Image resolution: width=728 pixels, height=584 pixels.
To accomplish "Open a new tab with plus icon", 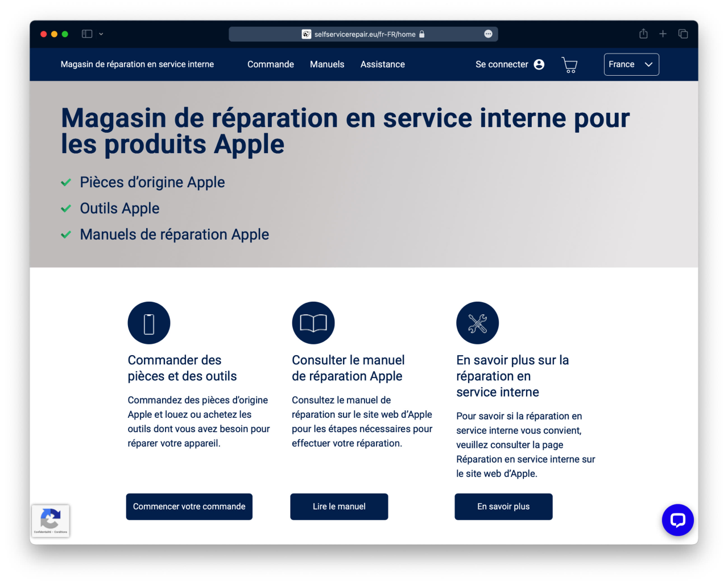I will [x=663, y=34].
